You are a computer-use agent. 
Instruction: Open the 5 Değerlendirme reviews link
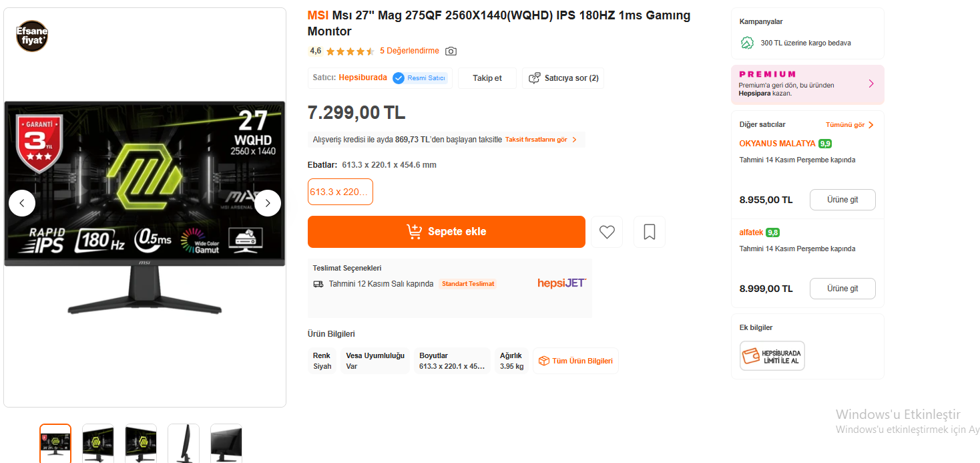tap(409, 51)
